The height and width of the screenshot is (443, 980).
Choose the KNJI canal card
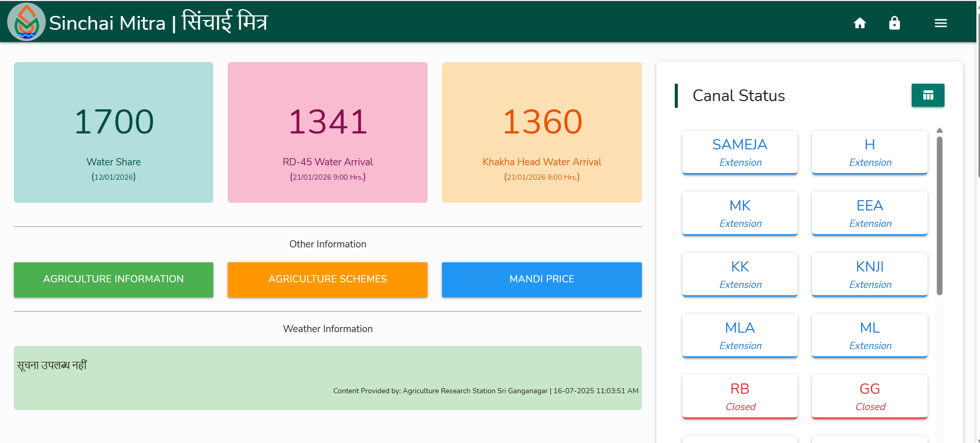click(x=870, y=275)
